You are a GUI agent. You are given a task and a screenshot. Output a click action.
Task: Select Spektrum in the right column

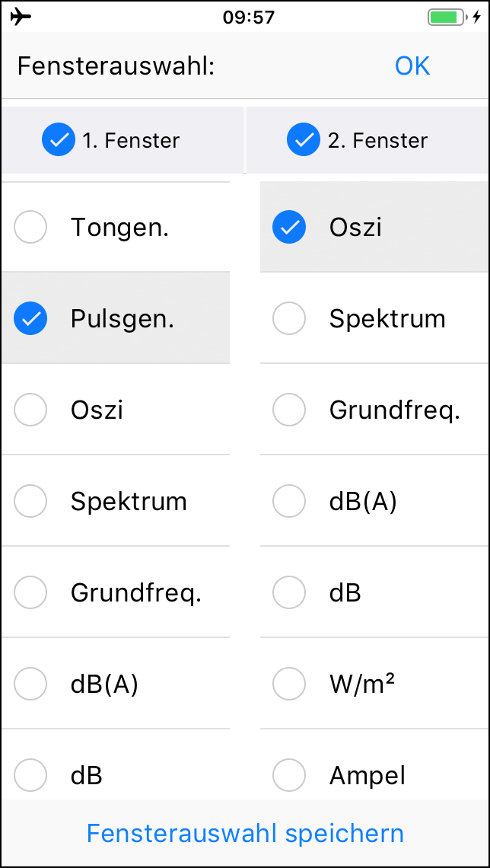(289, 318)
